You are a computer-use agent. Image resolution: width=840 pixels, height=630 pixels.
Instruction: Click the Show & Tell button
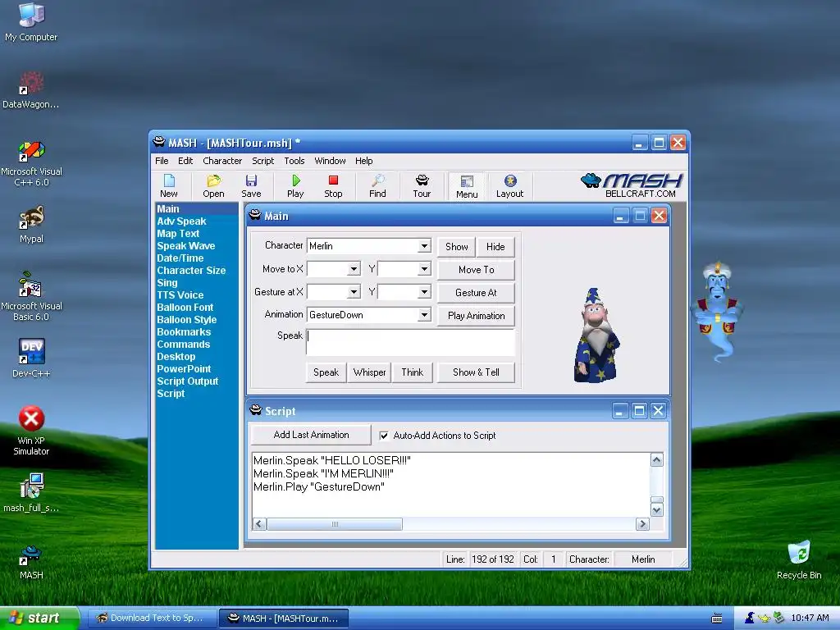coord(477,372)
